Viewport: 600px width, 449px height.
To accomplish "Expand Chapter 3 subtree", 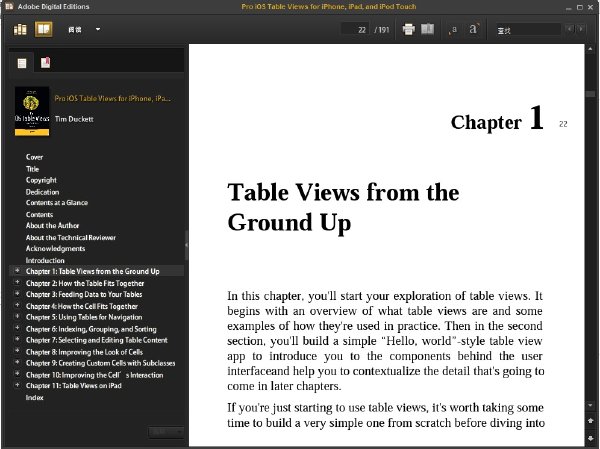I will (x=17, y=294).
